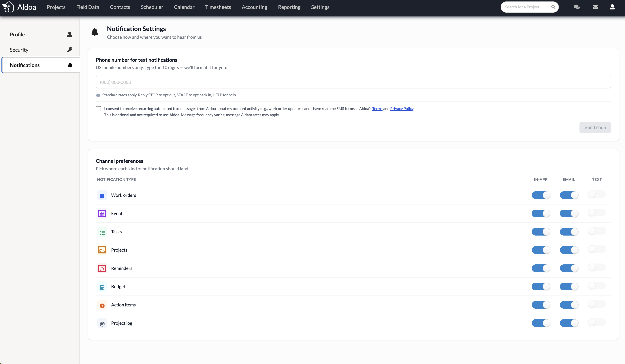The image size is (625, 364).
Task: Toggle Email for Tasks
Action: (x=569, y=232)
